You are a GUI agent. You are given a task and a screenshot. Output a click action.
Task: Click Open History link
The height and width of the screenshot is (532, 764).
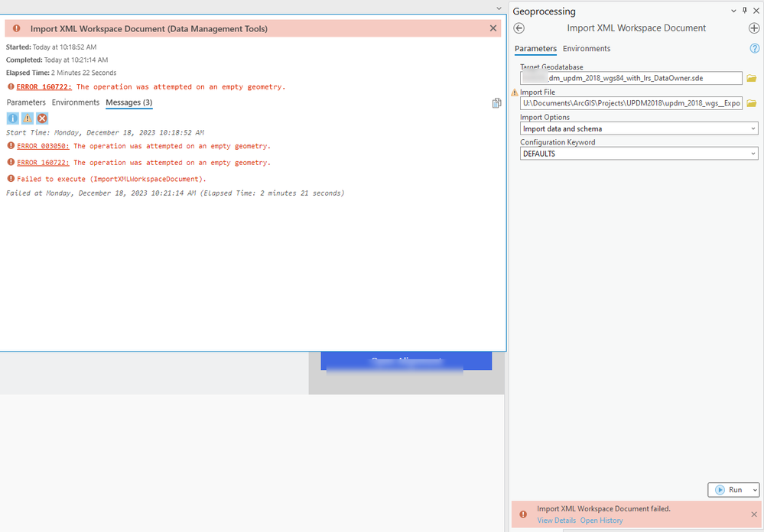(601, 521)
